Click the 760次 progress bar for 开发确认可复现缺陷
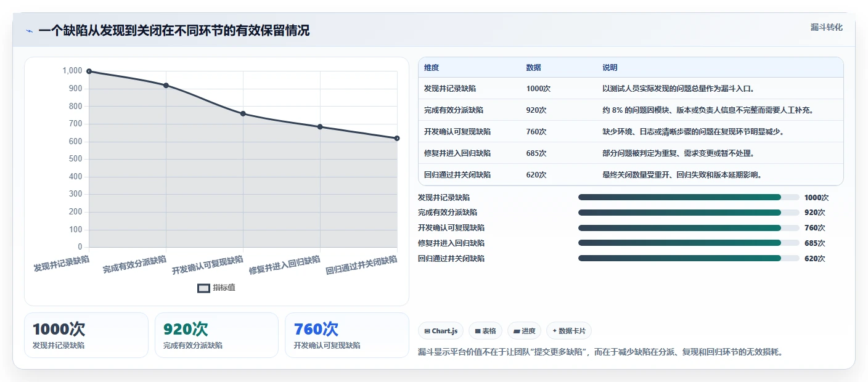Viewport: 868px width, 382px height. 689,228
